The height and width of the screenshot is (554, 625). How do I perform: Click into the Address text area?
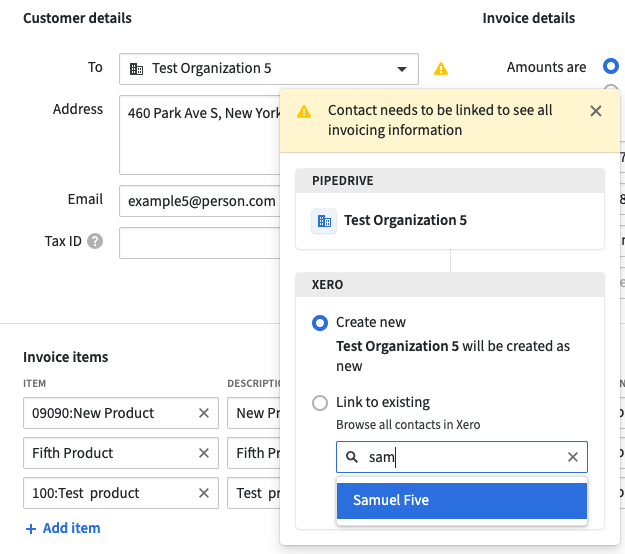(200, 135)
